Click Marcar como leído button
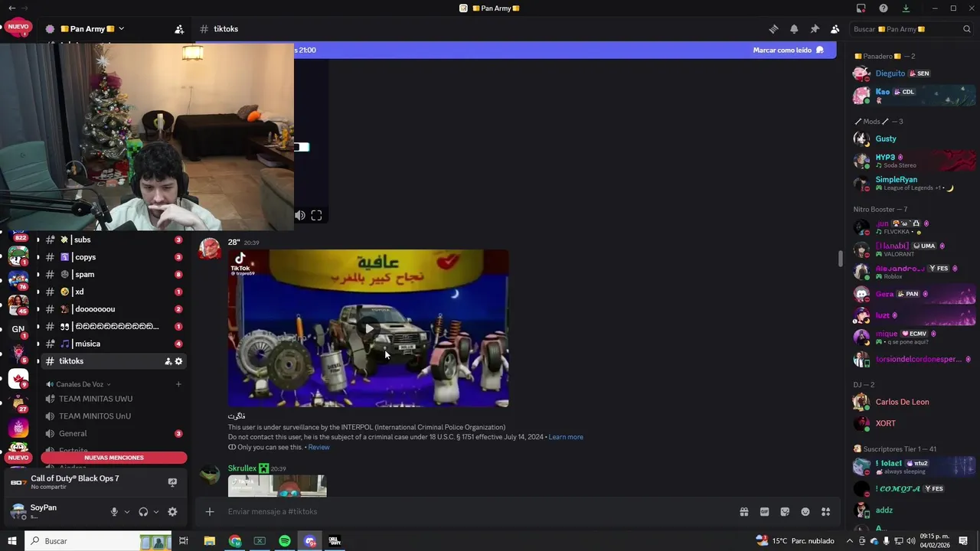Image resolution: width=980 pixels, height=551 pixels. (788, 50)
